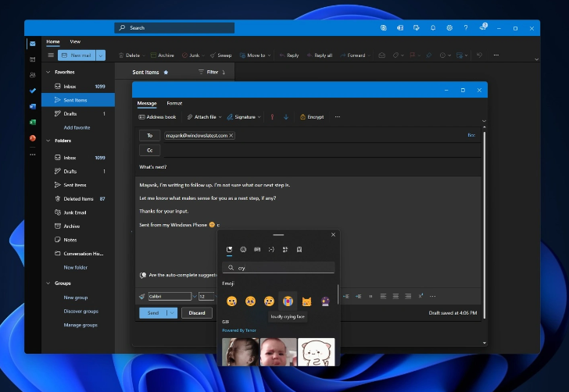Screen dimensions: 569x392
Task: Switch to the Kaomoji tab in emoji panel
Action: [271, 249]
